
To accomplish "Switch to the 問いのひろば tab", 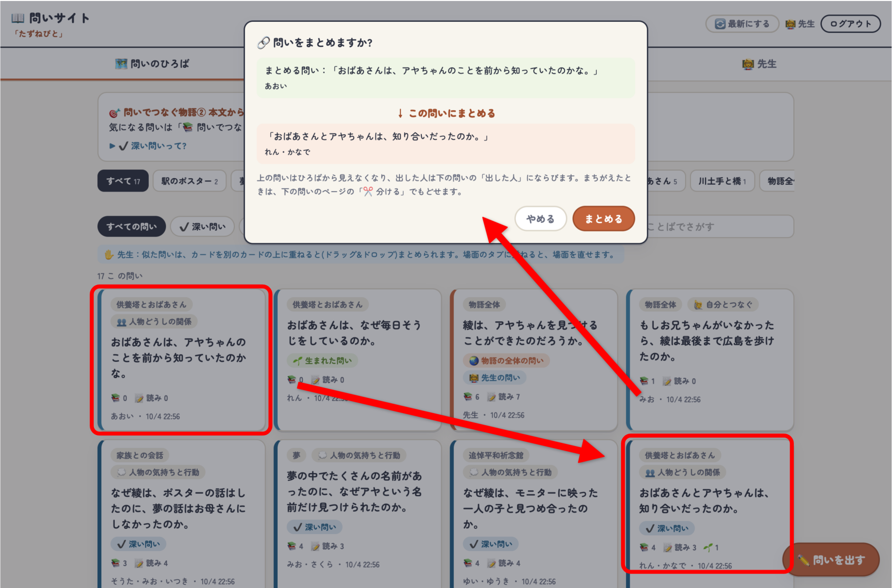I will 153,64.
